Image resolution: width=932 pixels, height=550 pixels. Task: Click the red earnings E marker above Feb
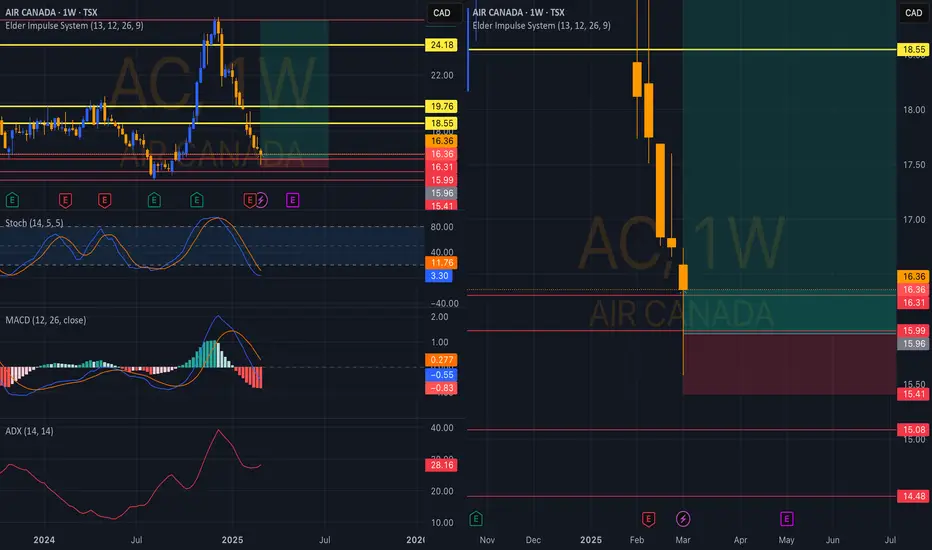tap(648, 519)
